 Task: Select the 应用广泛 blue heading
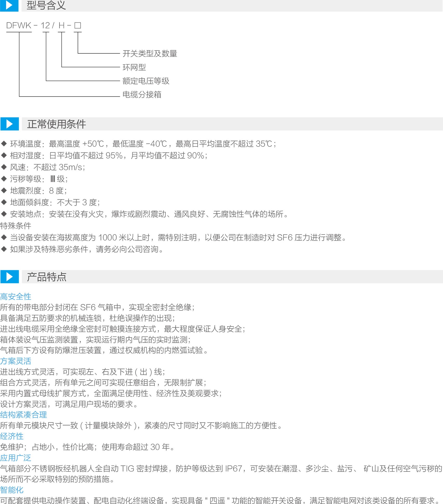16,458
